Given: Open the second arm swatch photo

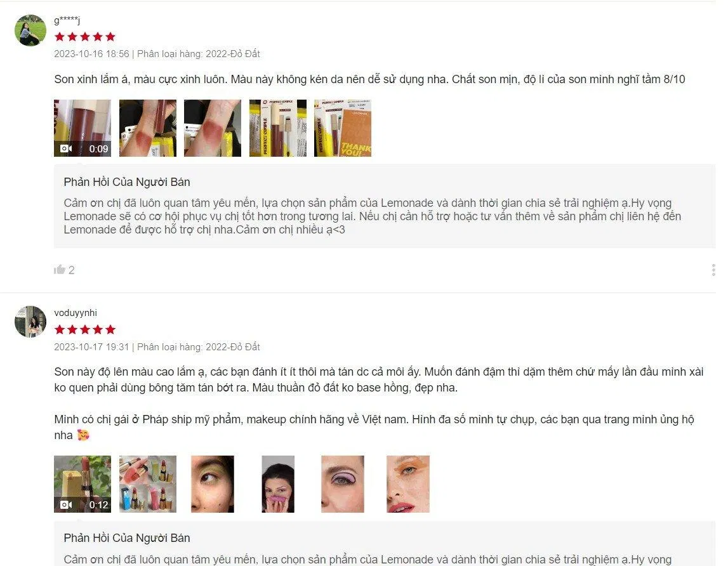Looking at the screenshot, I should click(213, 128).
